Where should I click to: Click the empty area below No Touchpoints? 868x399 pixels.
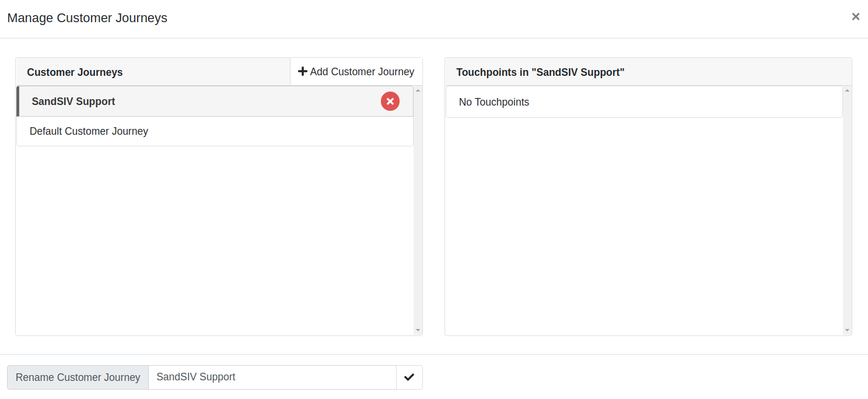coord(644,225)
